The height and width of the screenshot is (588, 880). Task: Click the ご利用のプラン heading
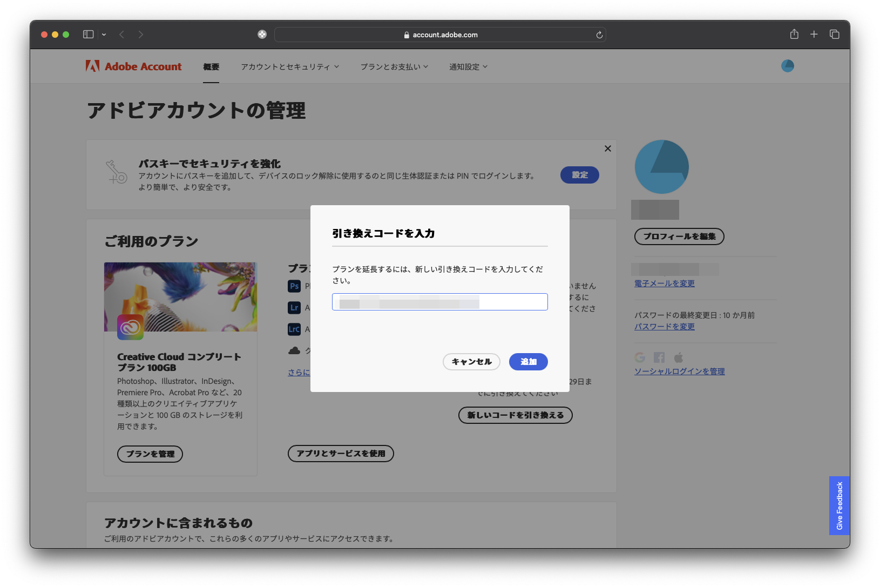151,241
